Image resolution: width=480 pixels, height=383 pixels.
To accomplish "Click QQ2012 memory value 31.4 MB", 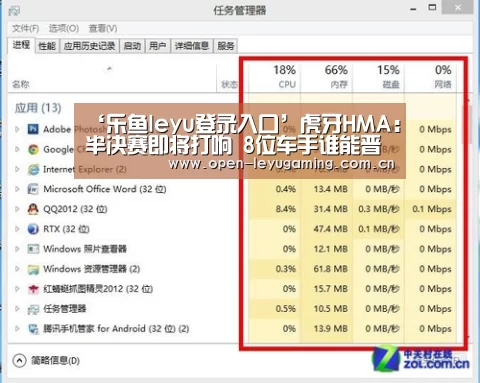I will point(331,209).
